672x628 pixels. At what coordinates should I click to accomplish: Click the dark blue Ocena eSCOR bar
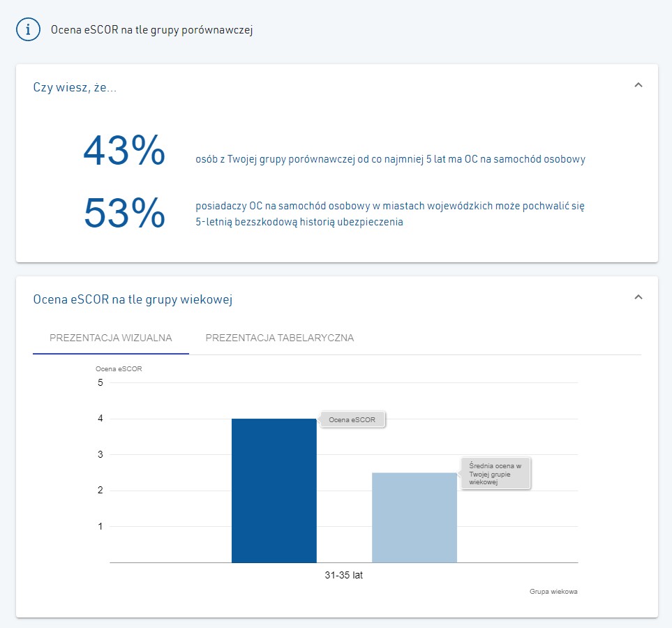click(x=274, y=491)
